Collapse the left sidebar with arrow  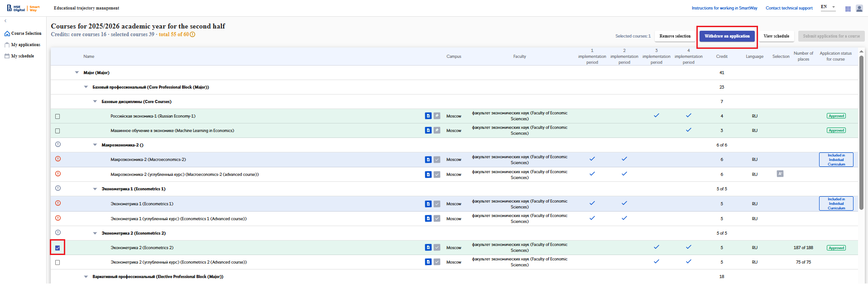tap(5, 21)
